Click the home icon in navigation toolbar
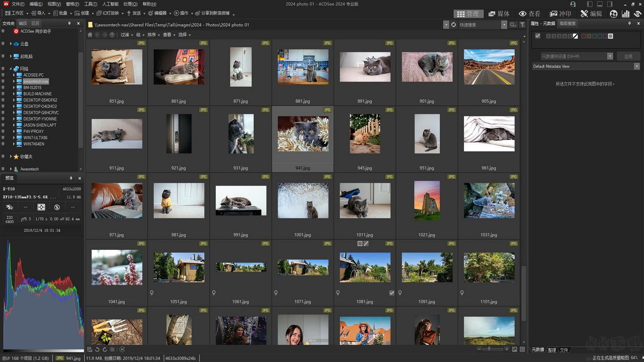This screenshot has width=644, height=362. tap(90, 35)
